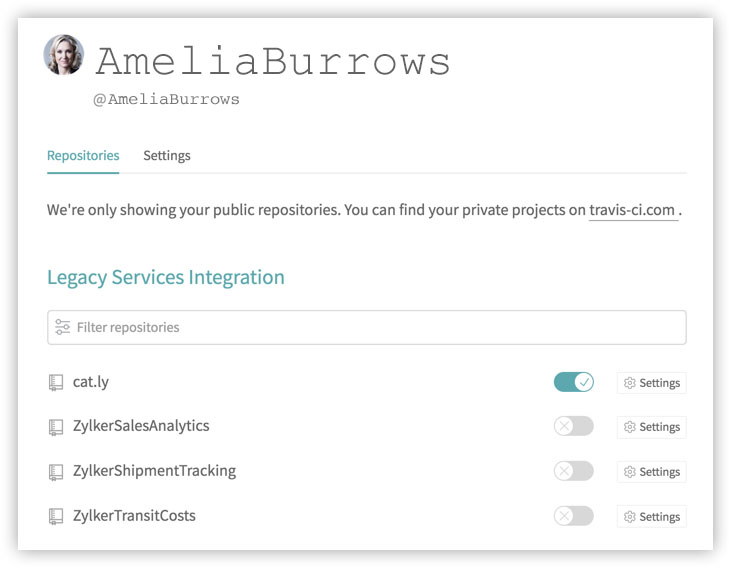Enable the ZylkerSalesAnalytics toggle switch
The height and width of the screenshot is (568, 731).
point(573,426)
